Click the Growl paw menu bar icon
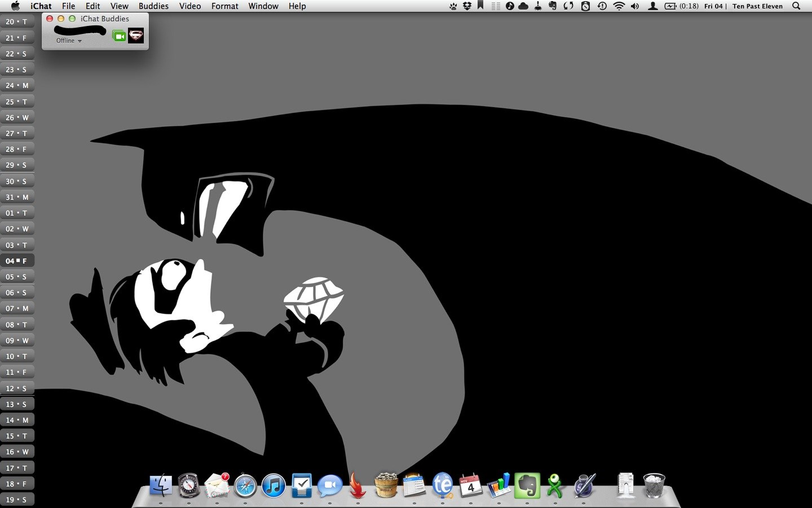The width and height of the screenshot is (812, 508). click(453, 6)
